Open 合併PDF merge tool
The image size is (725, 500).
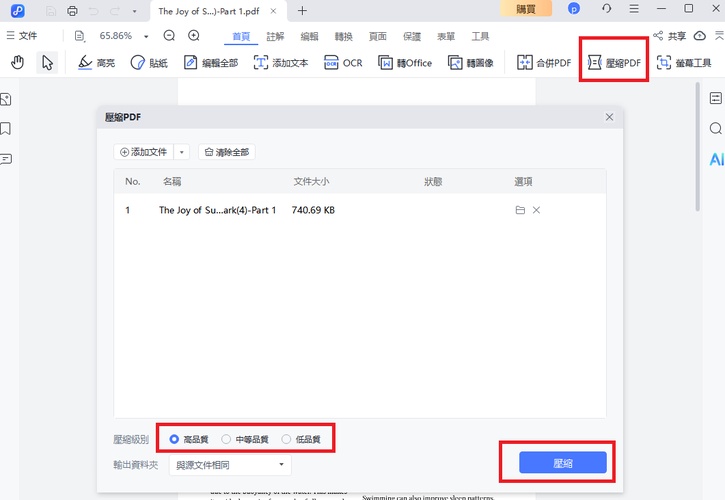click(x=544, y=62)
